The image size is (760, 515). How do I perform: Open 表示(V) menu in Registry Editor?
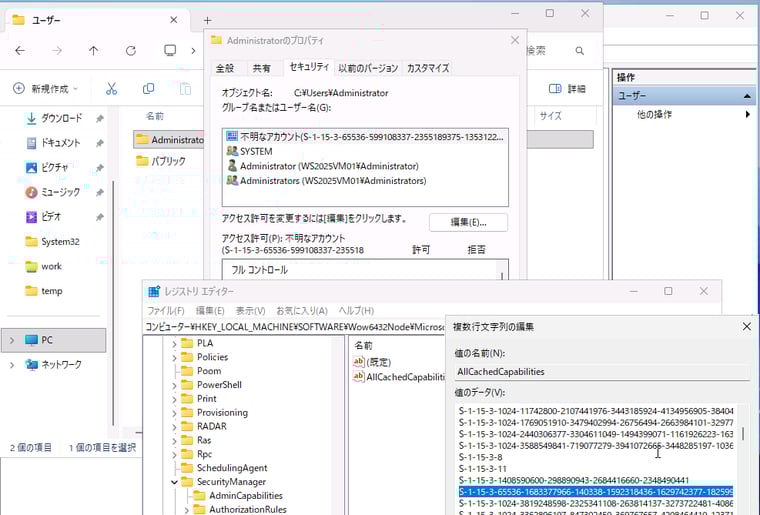(x=250, y=311)
